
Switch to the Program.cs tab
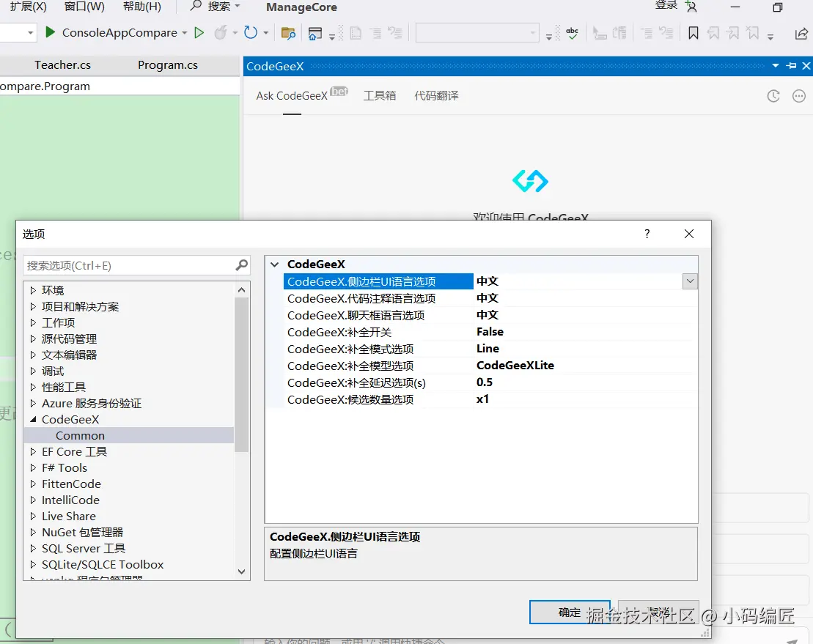click(x=167, y=64)
